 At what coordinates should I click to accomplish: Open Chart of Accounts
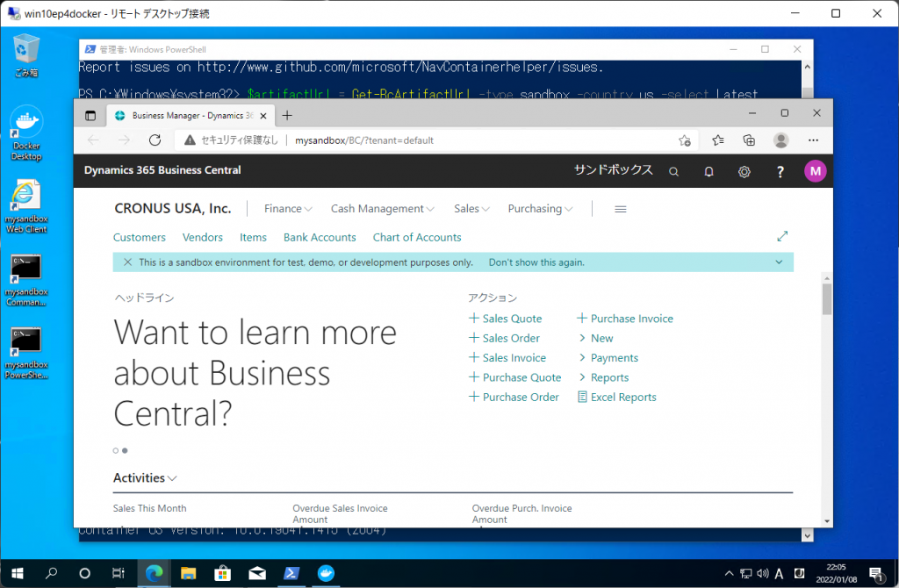[417, 237]
